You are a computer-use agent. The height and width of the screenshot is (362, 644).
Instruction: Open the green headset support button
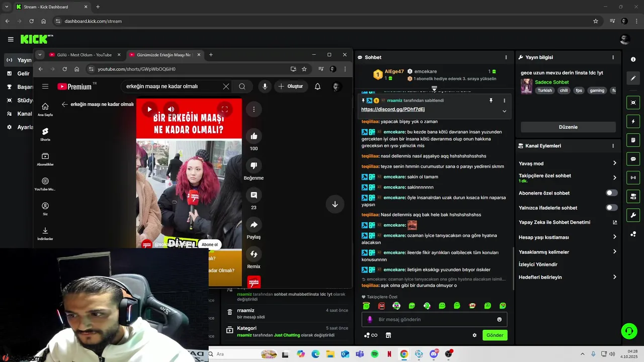point(629,331)
